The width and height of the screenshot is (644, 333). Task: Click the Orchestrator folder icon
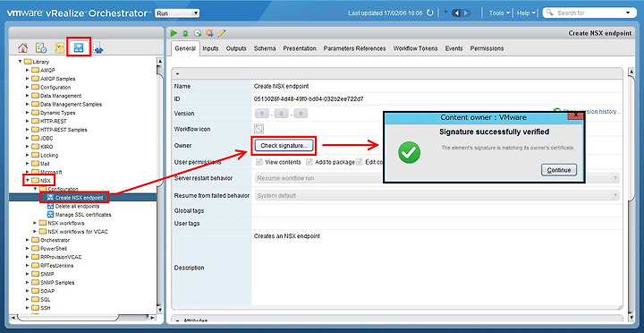pos(35,240)
